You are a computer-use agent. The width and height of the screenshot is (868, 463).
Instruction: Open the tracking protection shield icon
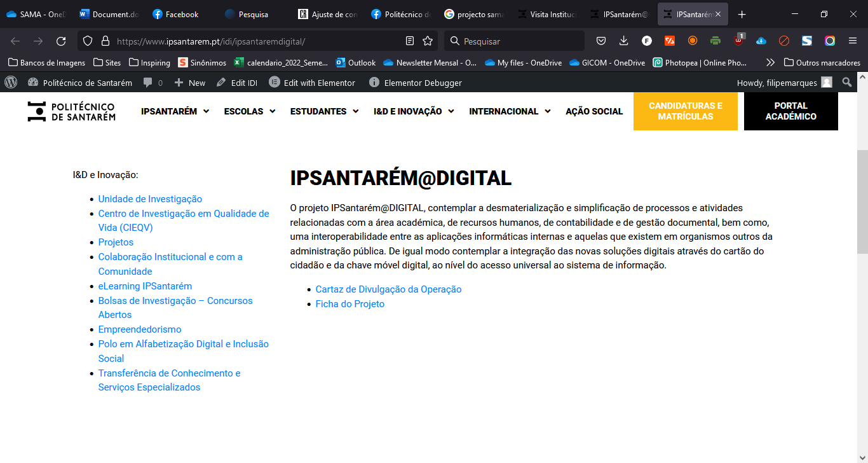[x=88, y=41]
